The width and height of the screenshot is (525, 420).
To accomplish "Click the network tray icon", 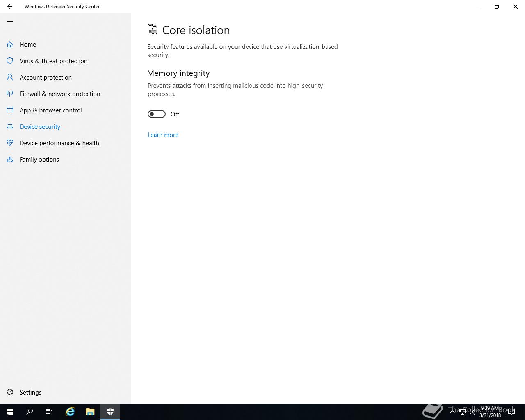I will [x=462, y=412].
